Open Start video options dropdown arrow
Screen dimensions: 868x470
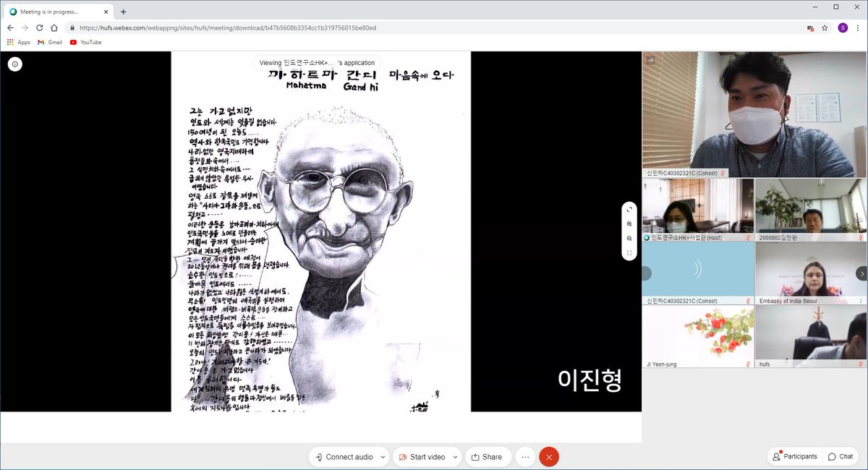(455, 457)
